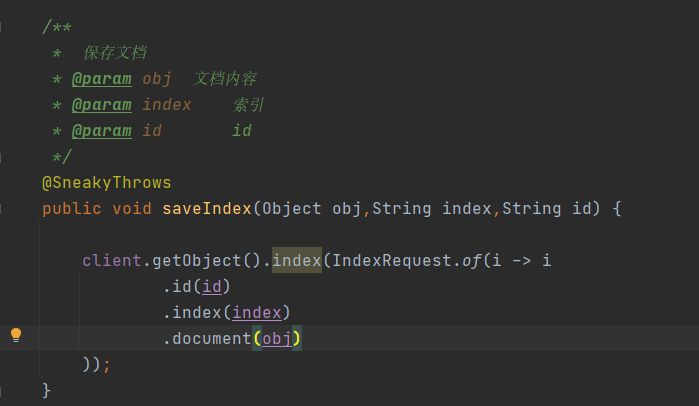
Task: Click the underlined id argument in .id()
Action: click(212, 287)
